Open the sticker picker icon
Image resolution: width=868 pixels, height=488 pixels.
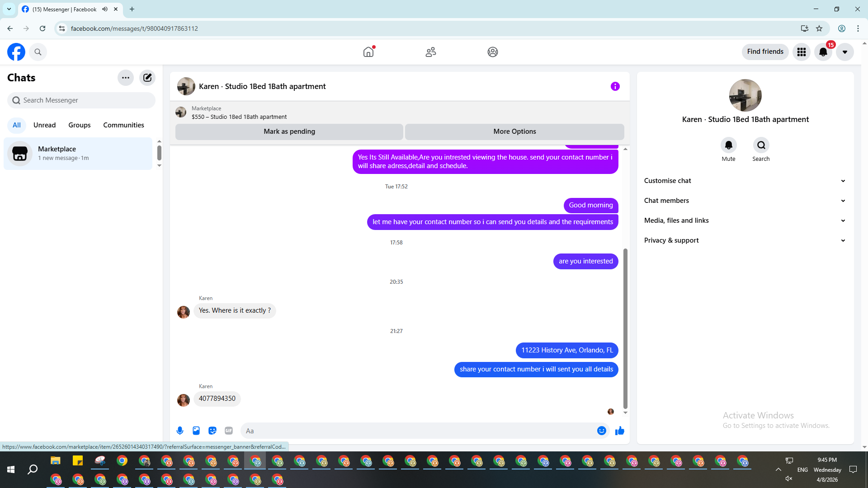point(212,431)
